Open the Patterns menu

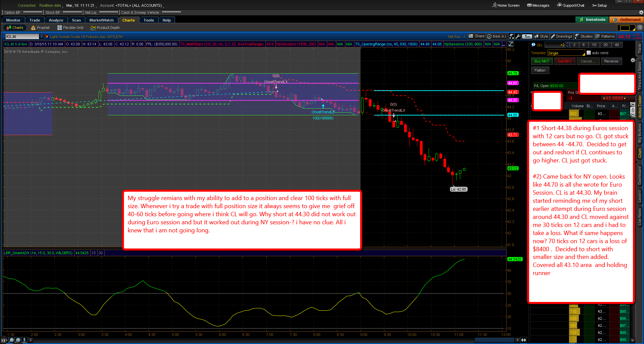point(605,36)
